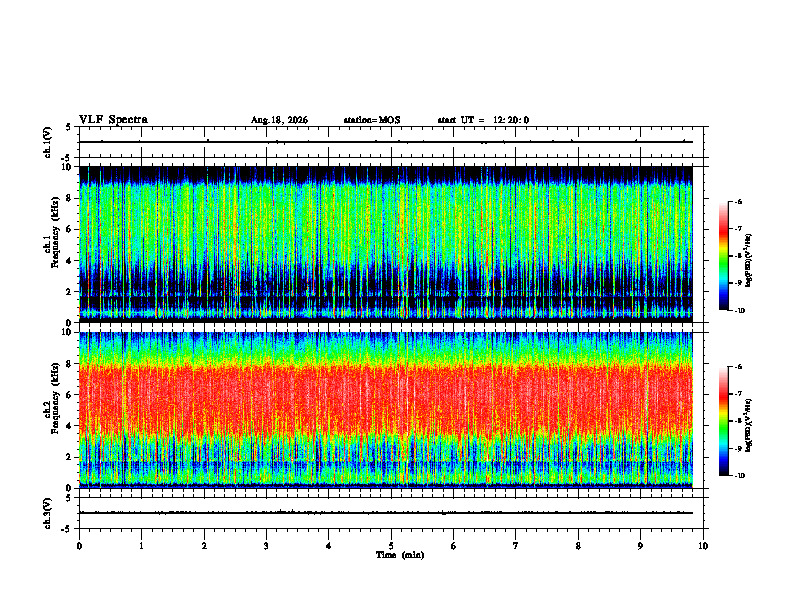Click the 'station=MOS' header label
Viewport: 792px width, 612px height.
click(x=372, y=120)
